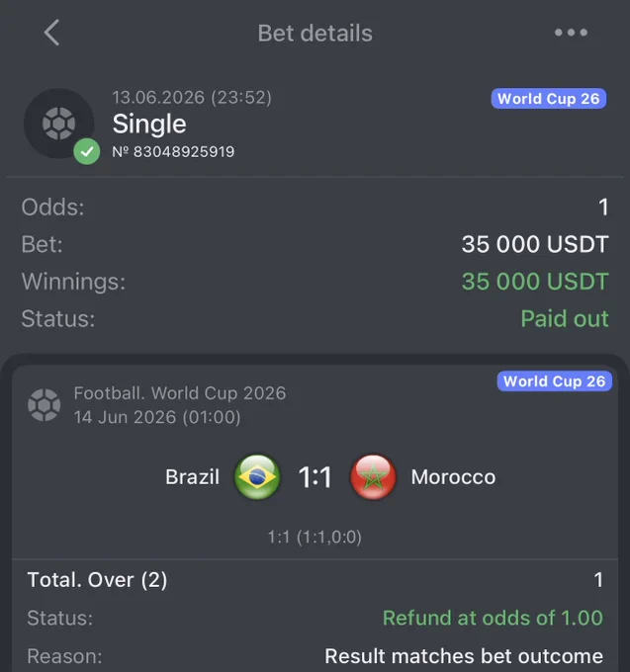The height and width of the screenshot is (672, 630).
Task: Tap the Paid out status text
Action: [x=565, y=318]
